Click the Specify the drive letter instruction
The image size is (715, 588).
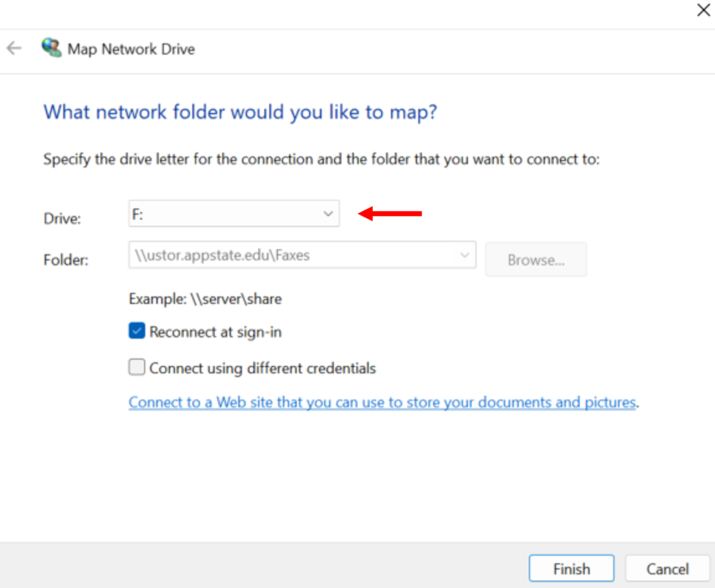pos(321,159)
